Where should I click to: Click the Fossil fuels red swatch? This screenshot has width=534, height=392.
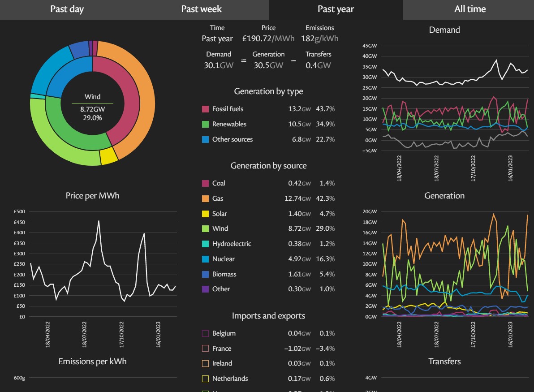[206, 109]
